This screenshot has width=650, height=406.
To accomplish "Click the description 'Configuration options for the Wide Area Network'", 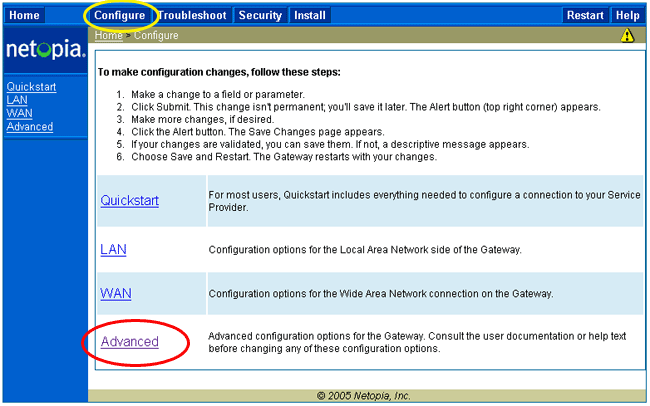I will pyautogui.click(x=381, y=294).
